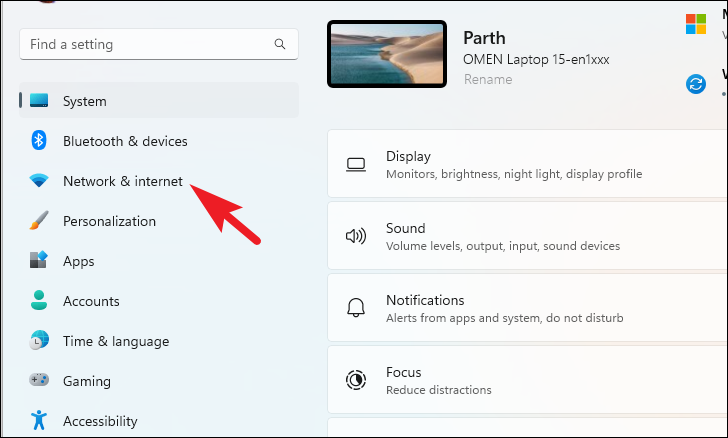
Task: Click the Accessibility figure icon
Action: [x=39, y=420]
